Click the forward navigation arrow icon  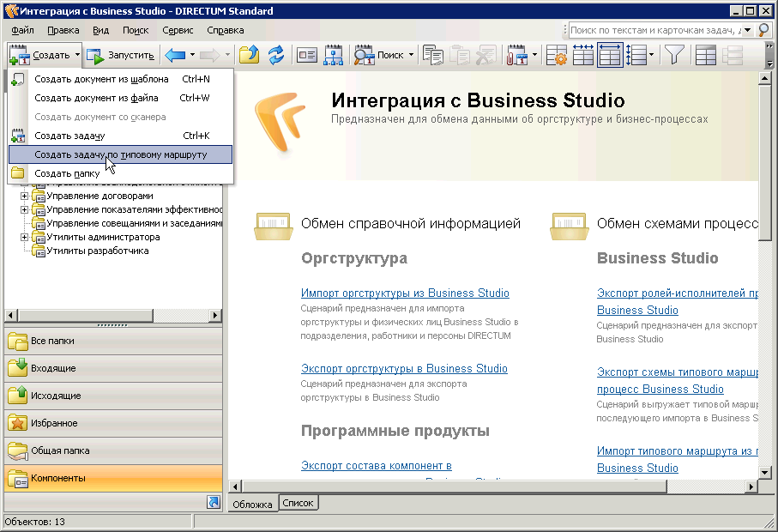(x=210, y=55)
